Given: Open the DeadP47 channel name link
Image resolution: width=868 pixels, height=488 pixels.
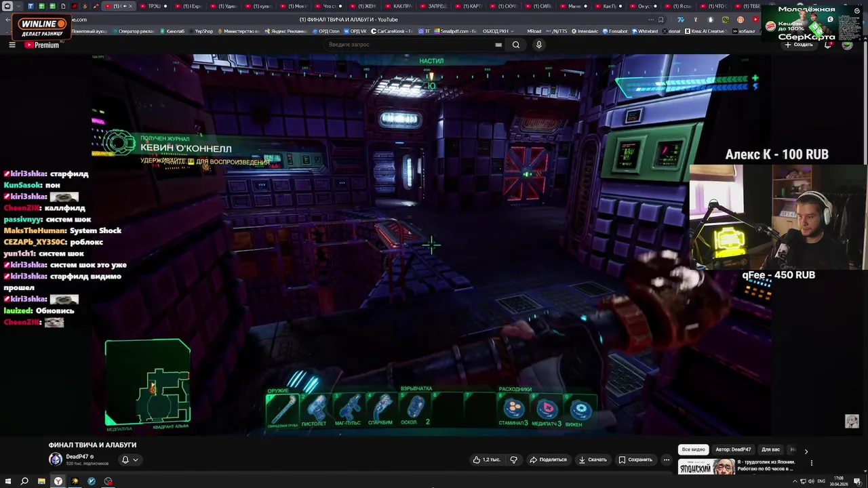Looking at the screenshot, I should coord(77,457).
